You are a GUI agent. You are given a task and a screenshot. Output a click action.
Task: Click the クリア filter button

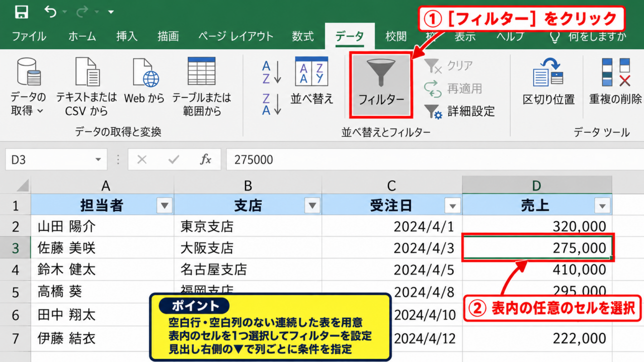449,66
